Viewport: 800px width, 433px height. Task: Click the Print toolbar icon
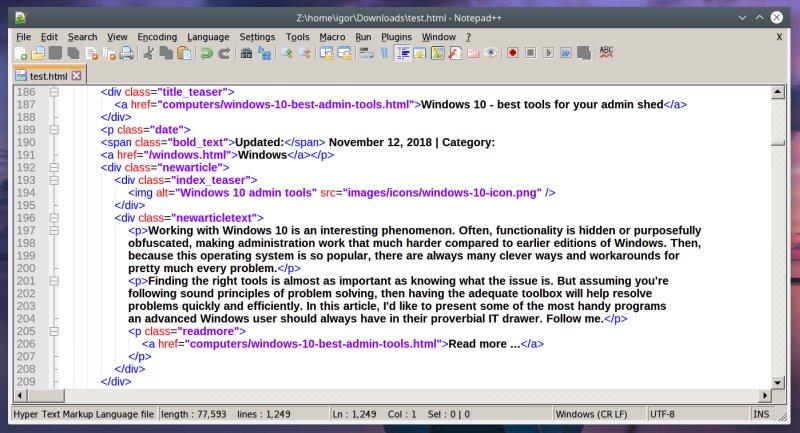click(x=127, y=53)
